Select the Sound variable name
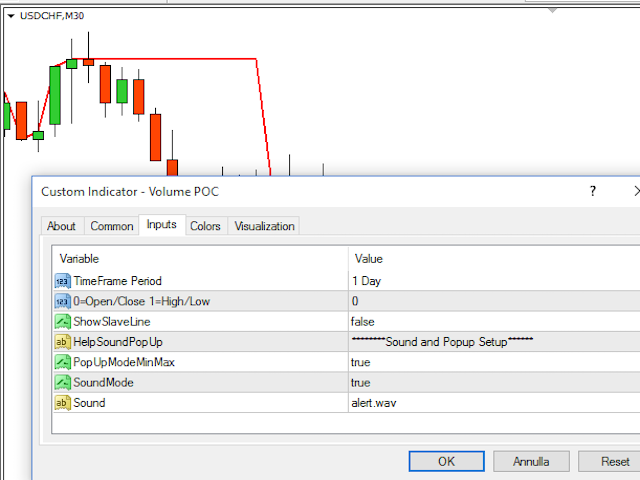 [89, 403]
